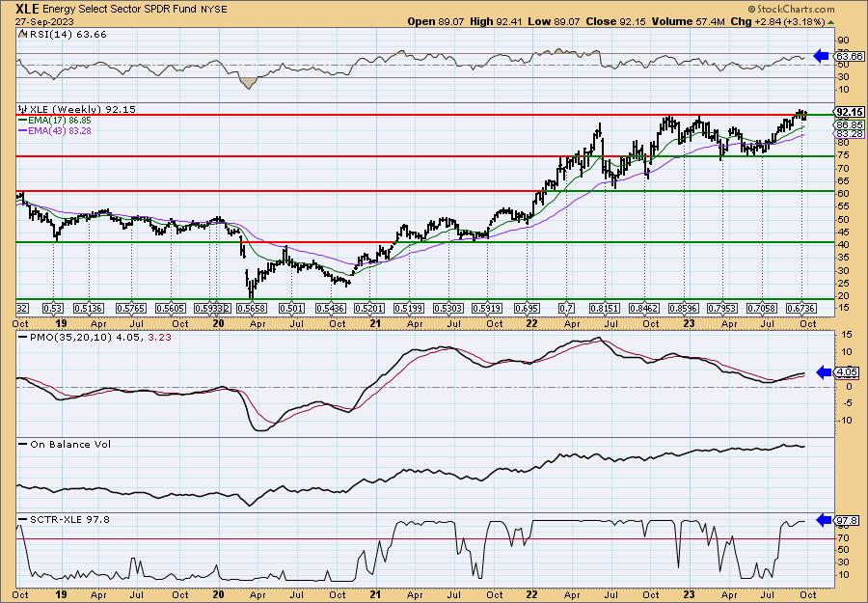Click the 97.8 SCTR value tag
This screenshot has width=868, height=603.
(848, 520)
